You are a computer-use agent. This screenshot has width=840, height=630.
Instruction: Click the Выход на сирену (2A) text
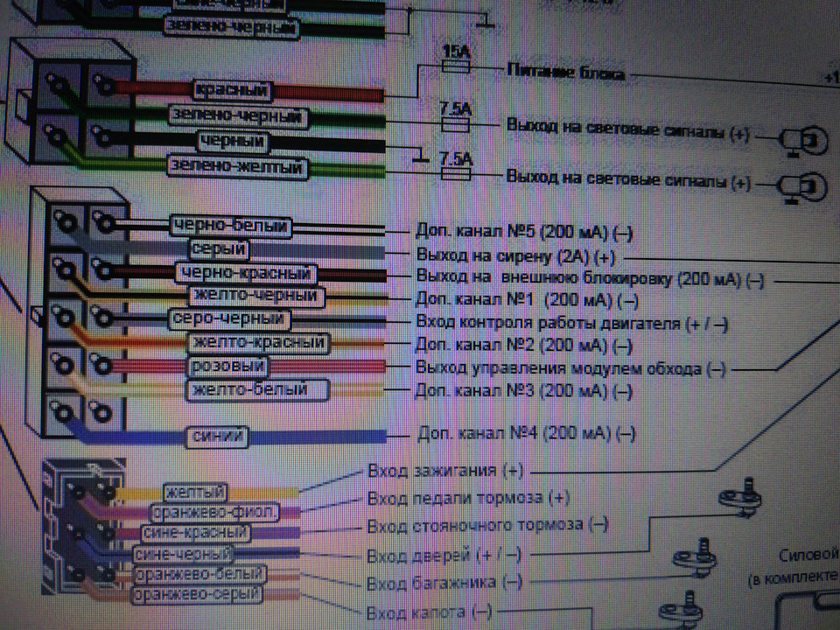pos(516,258)
